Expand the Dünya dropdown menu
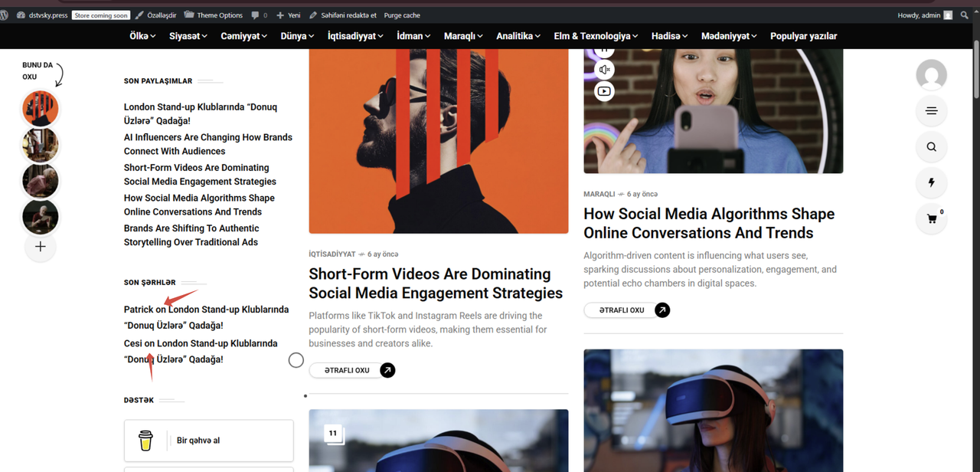The height and width of the screenshot is (472, 980). (x=297, y=36)
